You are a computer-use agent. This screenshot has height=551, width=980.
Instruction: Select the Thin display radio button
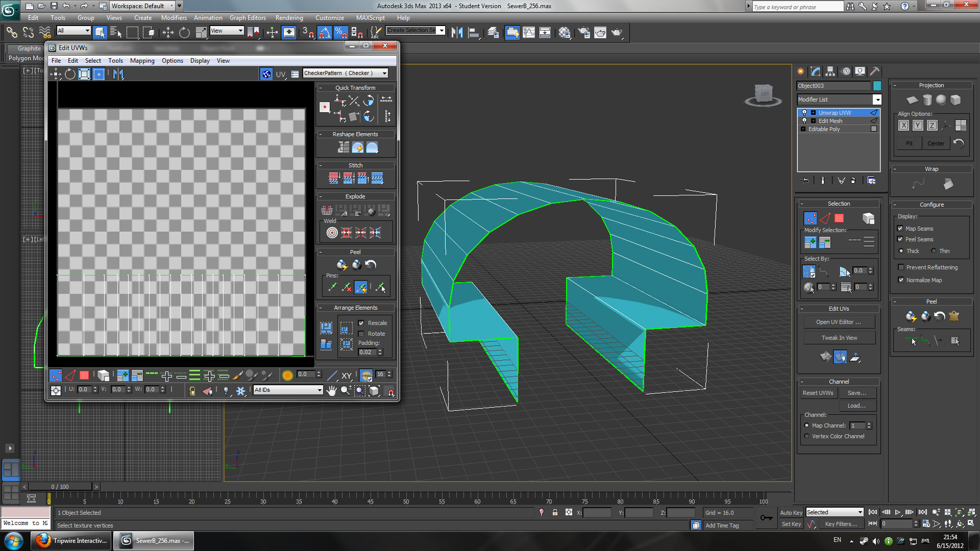pos(934,251)
